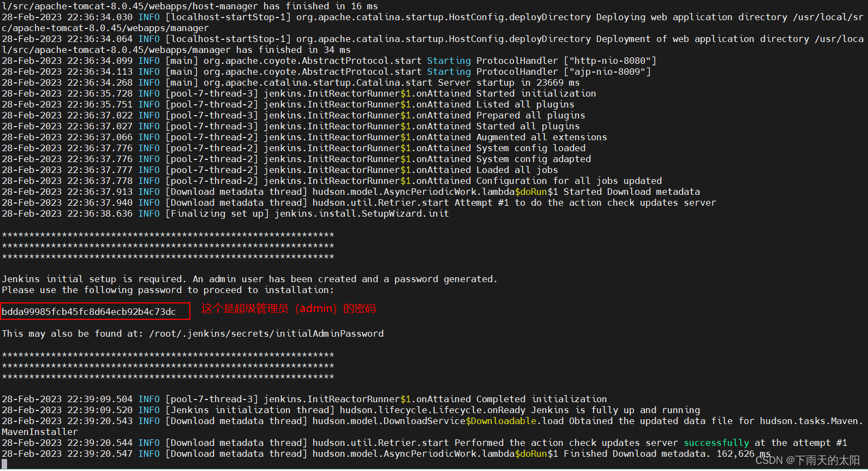Click 'Server startup in 23669 ms' text
This screenshot has width=868, height=471.
[x=509, y=82]
